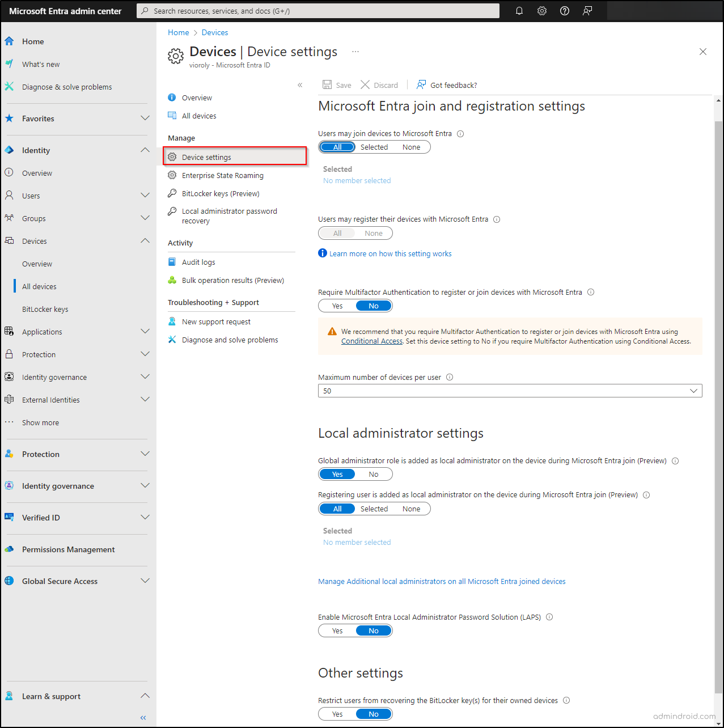Select the Home icon in the sidebar
The width and height of the screenshot is (724, 728).
(x=9, y=40)
